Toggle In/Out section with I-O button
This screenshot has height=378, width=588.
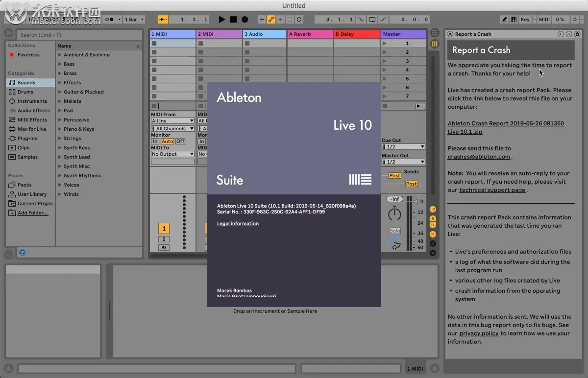coord(433,209)
